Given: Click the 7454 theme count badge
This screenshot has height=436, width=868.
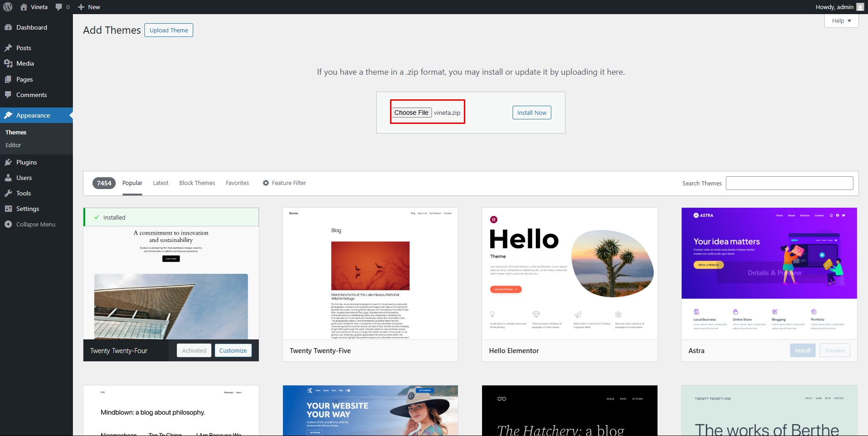Looking at the screenshot, I should (x=104, y=183).
